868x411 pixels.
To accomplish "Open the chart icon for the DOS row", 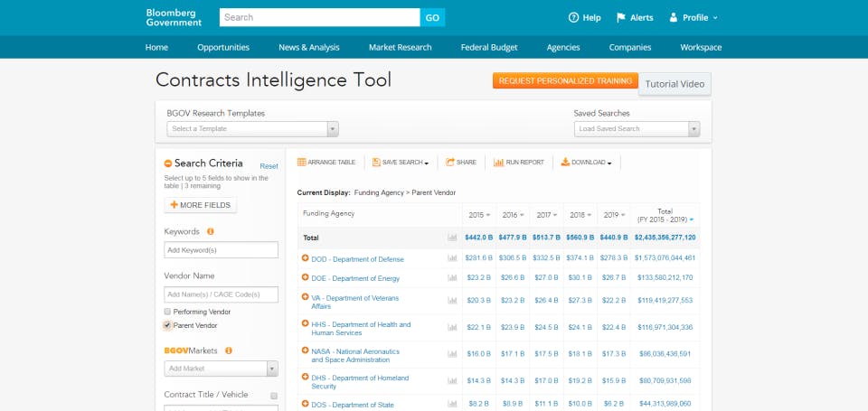I will tap(452, 405).
